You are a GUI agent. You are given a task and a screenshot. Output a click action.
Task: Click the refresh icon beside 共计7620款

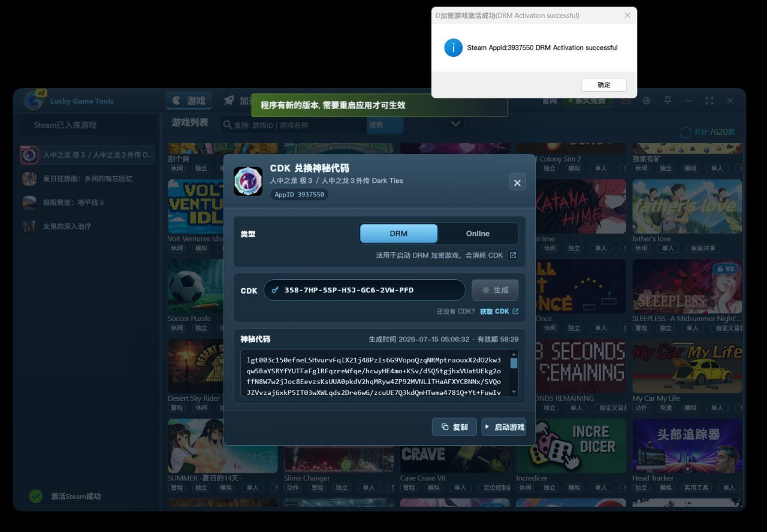pyautogui.click(x=686, y=132)
